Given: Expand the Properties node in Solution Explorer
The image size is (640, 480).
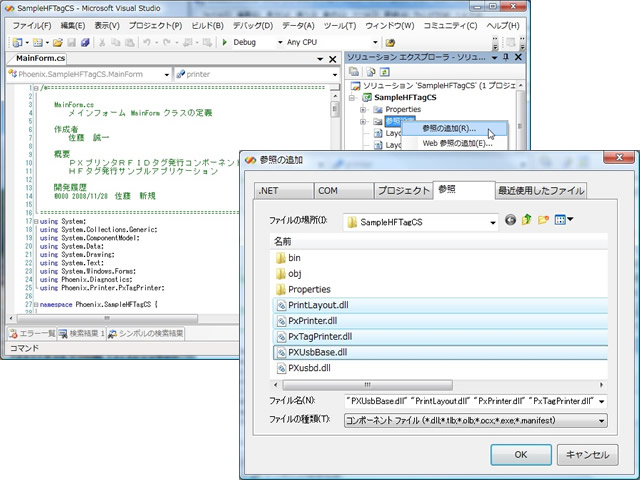Looking at the screenshot, I should point(362,109).
